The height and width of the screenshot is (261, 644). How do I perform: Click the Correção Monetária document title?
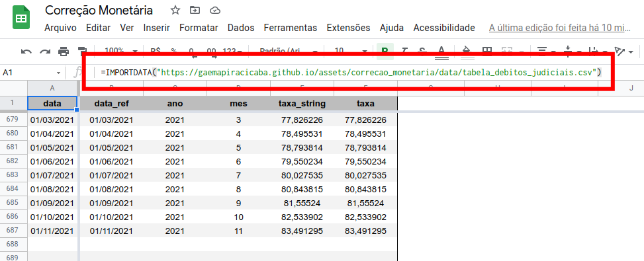click(x=99, y=11)
